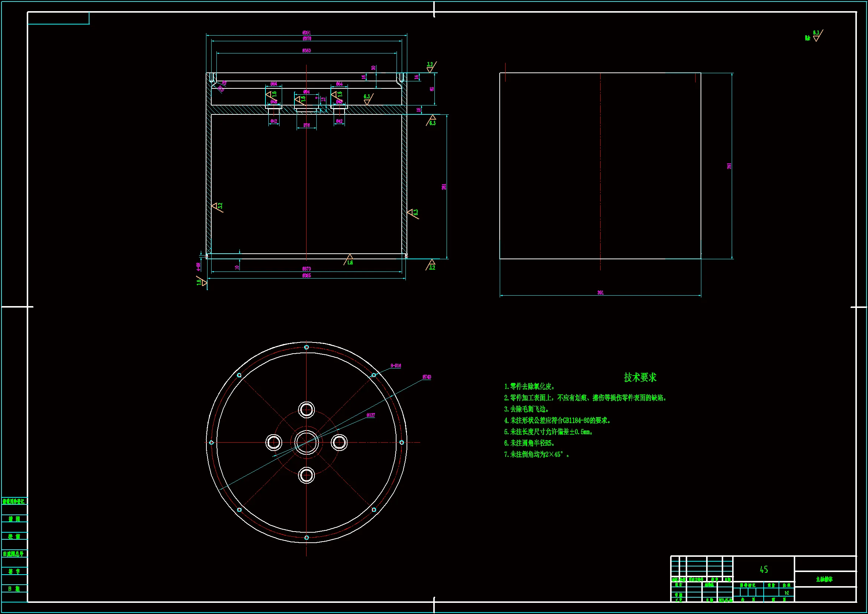The width and height of the screenshot is (868, 614).
Task: Click the 291 vertical height dimension
Action: [444, 187]
